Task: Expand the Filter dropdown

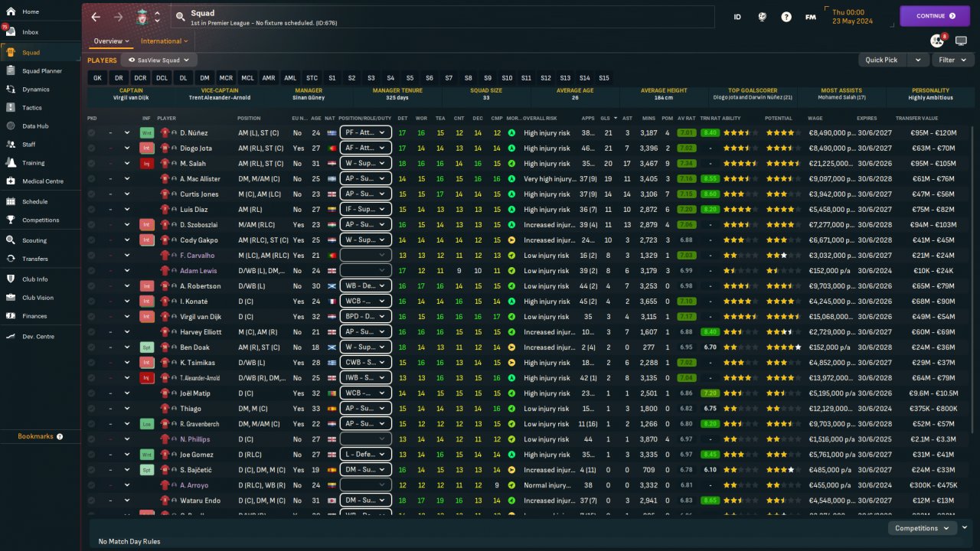Action: click(x=952, y=60)
